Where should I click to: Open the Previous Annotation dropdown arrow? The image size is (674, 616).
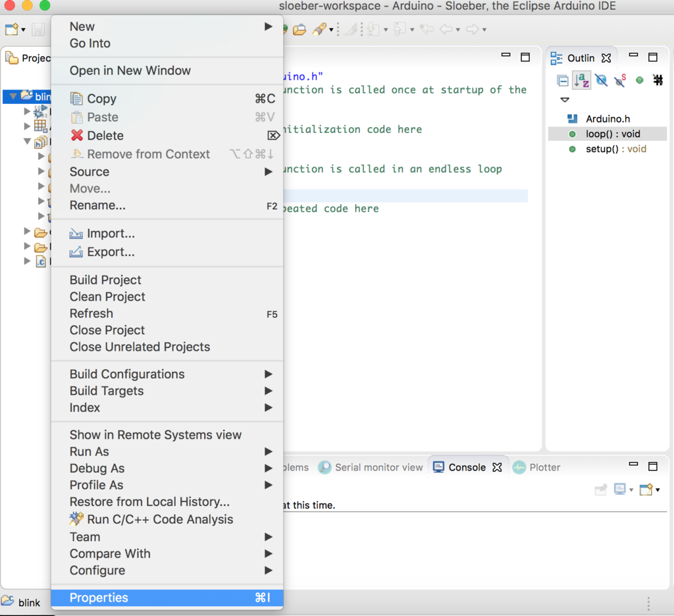pyautogui.click(x=412, y=30)
